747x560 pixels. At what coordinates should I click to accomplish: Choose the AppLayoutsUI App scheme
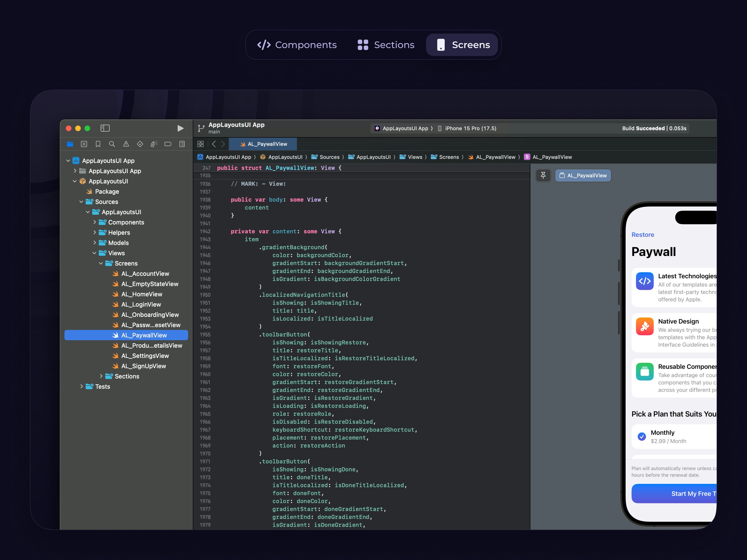pos(402,128)
